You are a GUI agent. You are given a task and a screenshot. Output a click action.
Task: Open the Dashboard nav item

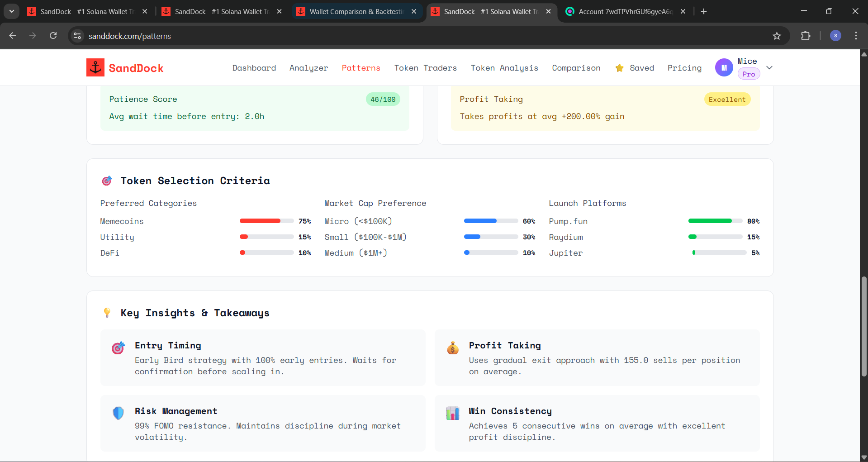(x=254, y=68)
